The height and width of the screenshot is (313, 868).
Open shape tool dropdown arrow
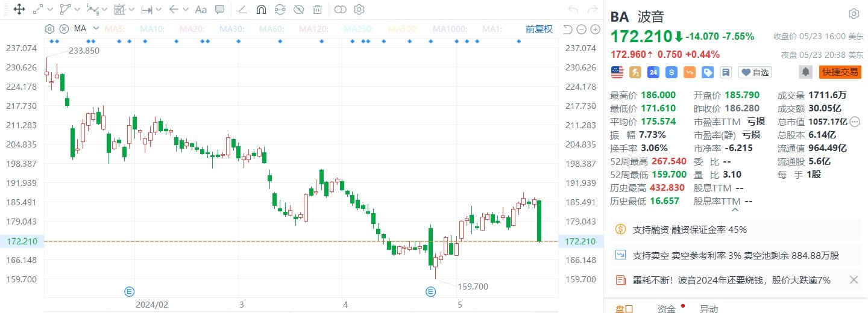click(77, 10)
